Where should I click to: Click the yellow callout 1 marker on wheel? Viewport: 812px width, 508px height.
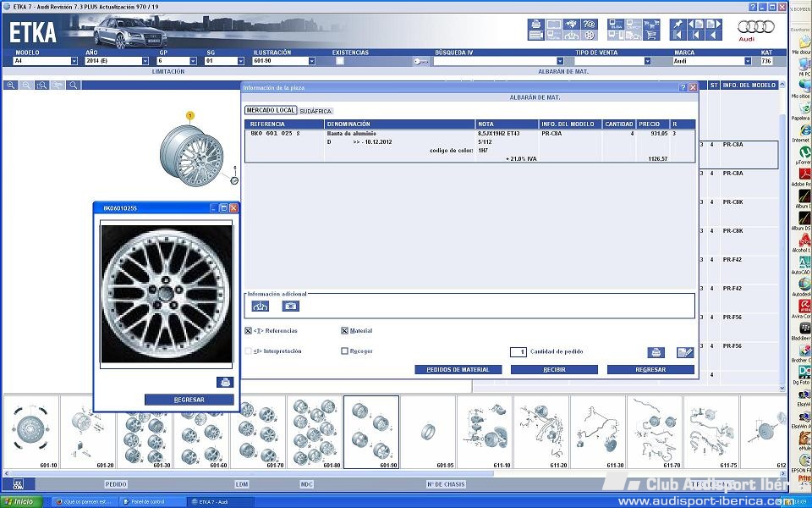point(190,116)
